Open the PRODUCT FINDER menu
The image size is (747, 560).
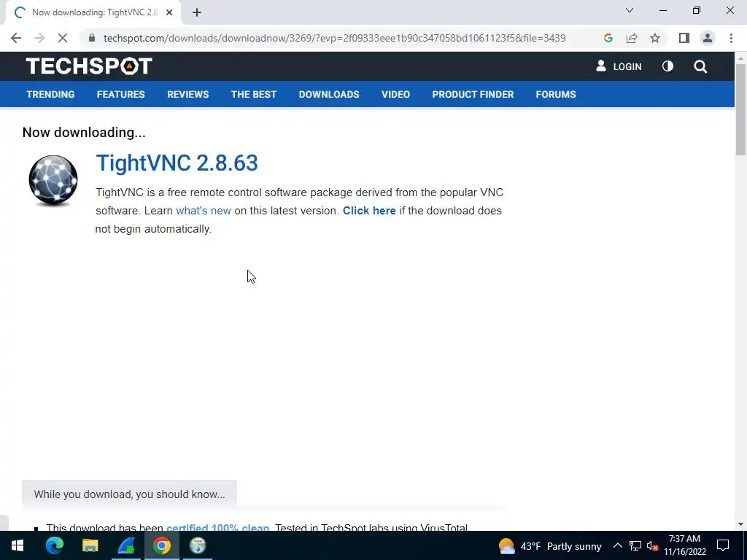click(x=473, y=94)
